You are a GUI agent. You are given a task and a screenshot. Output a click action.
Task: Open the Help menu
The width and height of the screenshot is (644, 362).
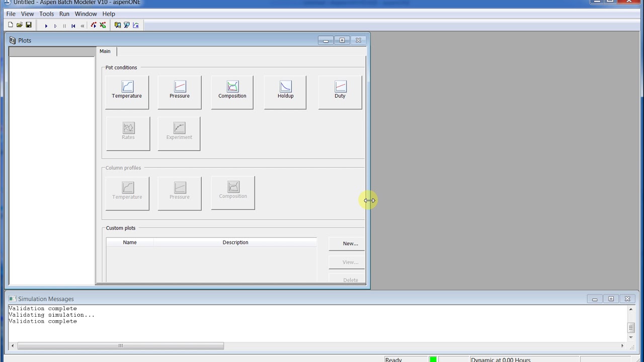click(x=109, y=14)
